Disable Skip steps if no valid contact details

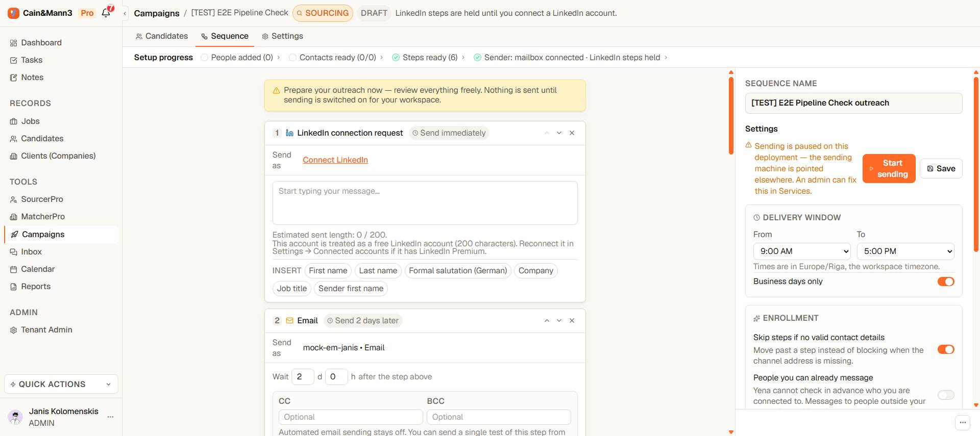946,349
